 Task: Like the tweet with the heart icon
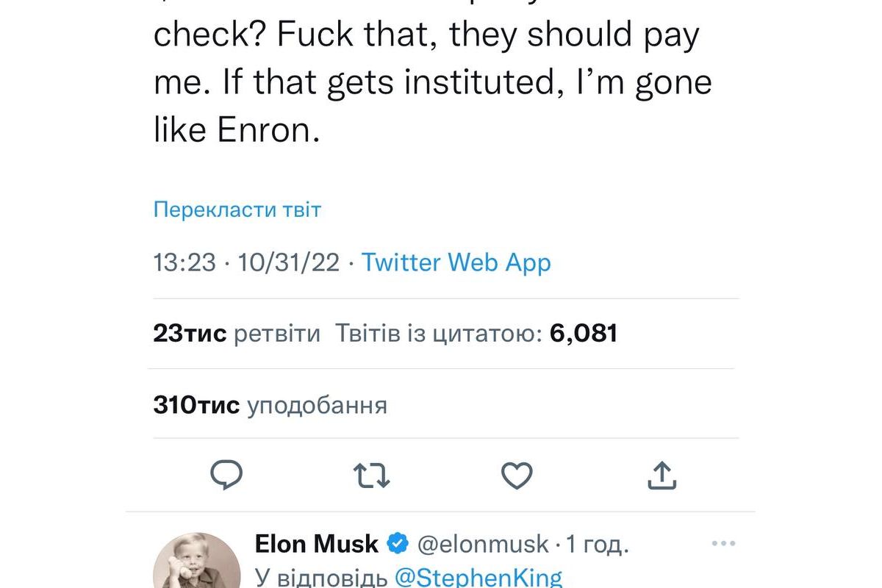click(517, 476)
